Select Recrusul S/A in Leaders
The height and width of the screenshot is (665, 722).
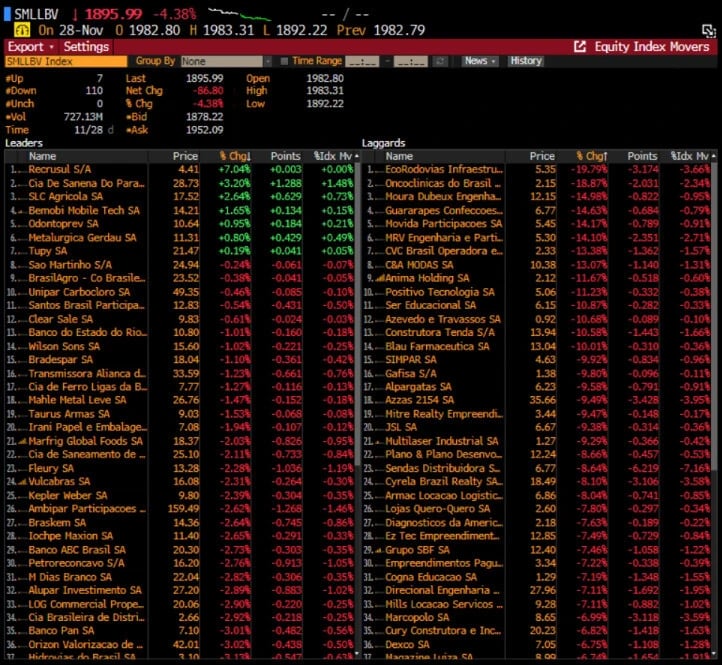point(180,169)
